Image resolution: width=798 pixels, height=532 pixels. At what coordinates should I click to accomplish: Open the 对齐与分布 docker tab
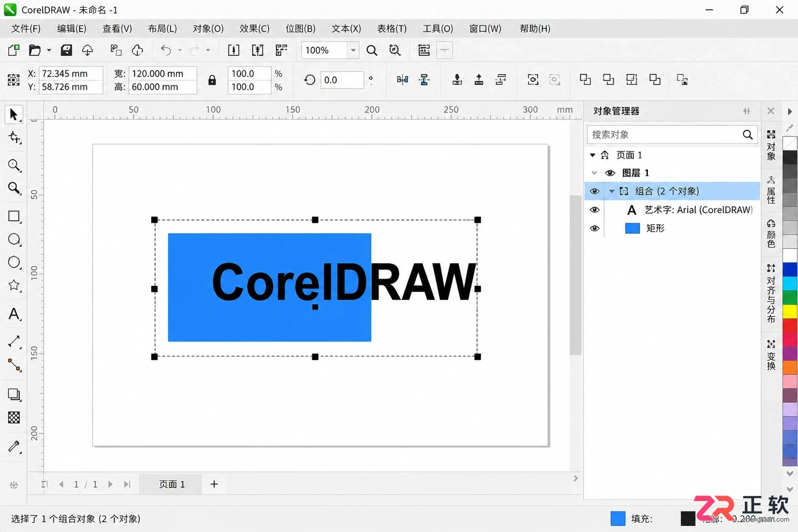coord(771,293)
